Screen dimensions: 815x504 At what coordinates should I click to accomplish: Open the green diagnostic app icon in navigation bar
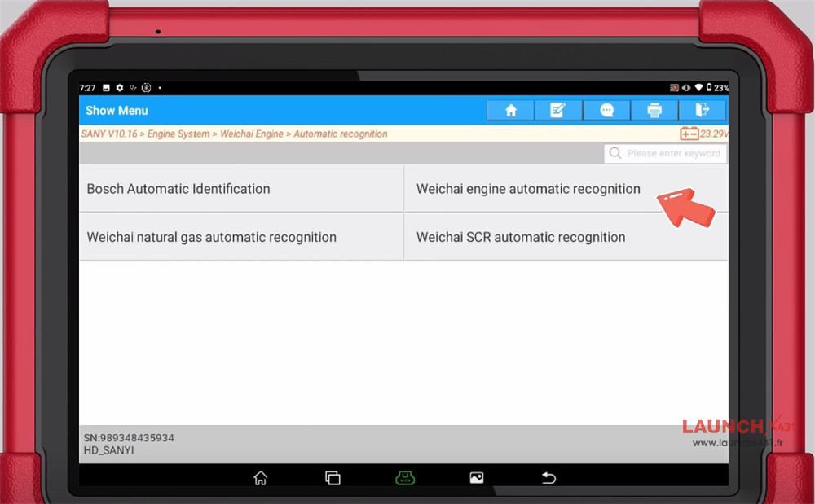(405, 478)
